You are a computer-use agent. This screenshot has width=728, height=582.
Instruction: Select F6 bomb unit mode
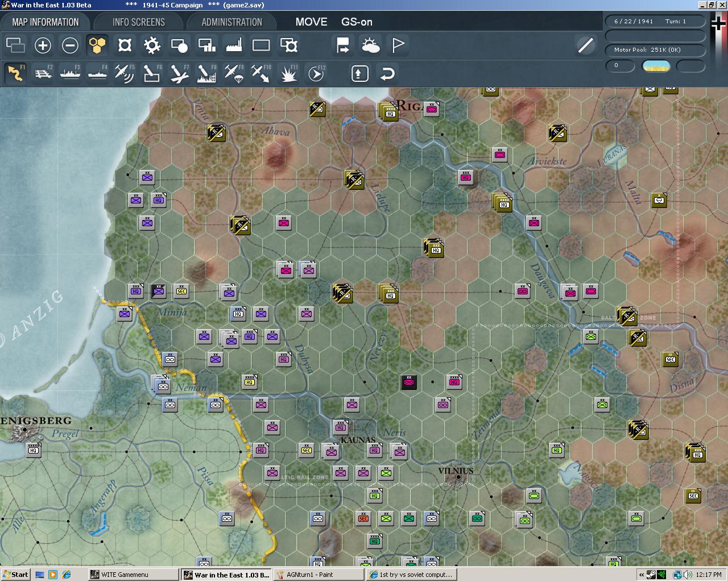point(152,73)
